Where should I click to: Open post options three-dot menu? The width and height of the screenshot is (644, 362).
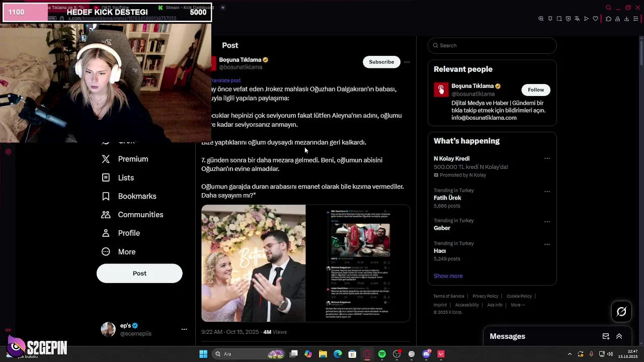tap(407, 62)
